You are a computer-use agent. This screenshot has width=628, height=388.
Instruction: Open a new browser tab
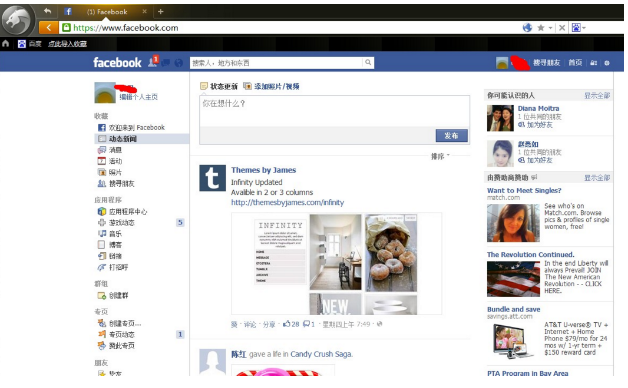click(161, 12)
